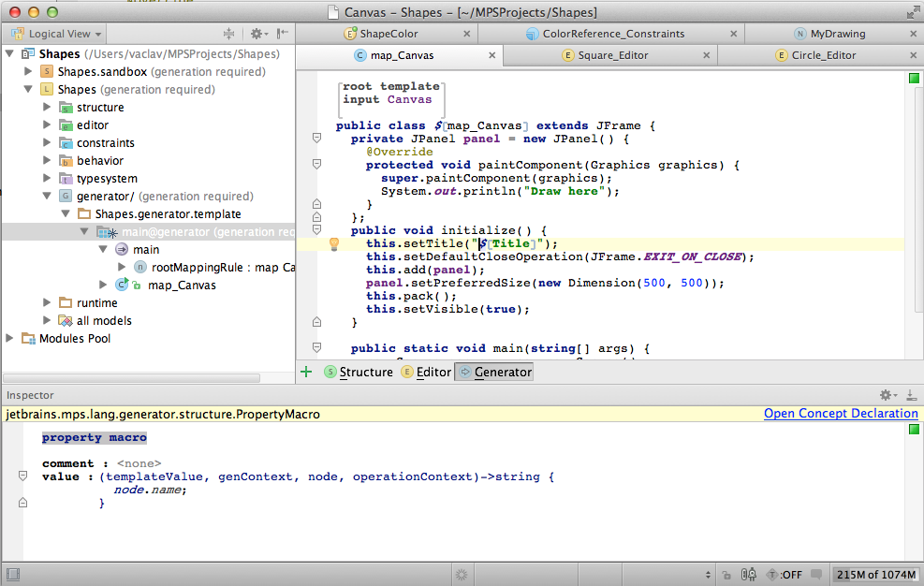Viewport: 924px width, 586px height.
Task: Click the green plus icon below the editor
Action: (x=306, y=372)
